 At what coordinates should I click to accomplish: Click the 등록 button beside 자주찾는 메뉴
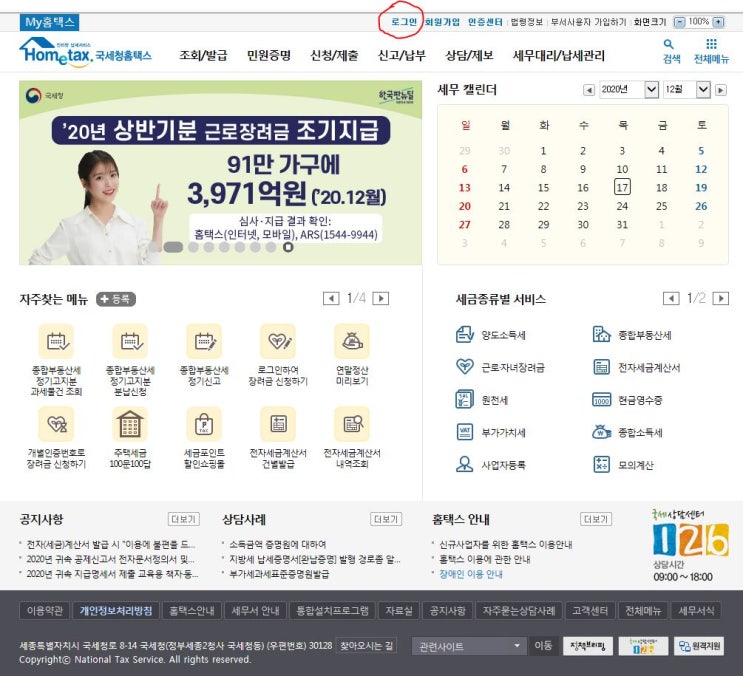point(116,299)
